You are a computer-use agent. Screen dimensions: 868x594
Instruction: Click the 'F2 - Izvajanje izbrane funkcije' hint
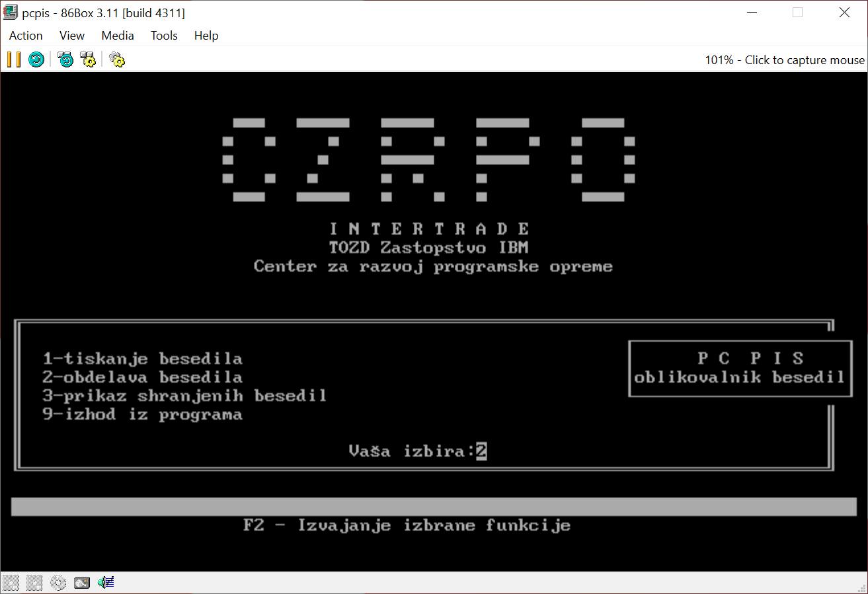407,525
